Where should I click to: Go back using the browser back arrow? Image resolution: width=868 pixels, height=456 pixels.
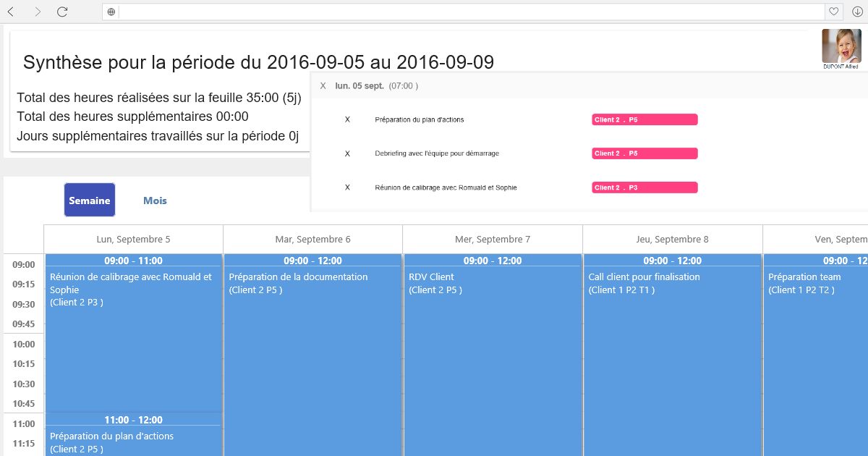click(x=11, y=12)
